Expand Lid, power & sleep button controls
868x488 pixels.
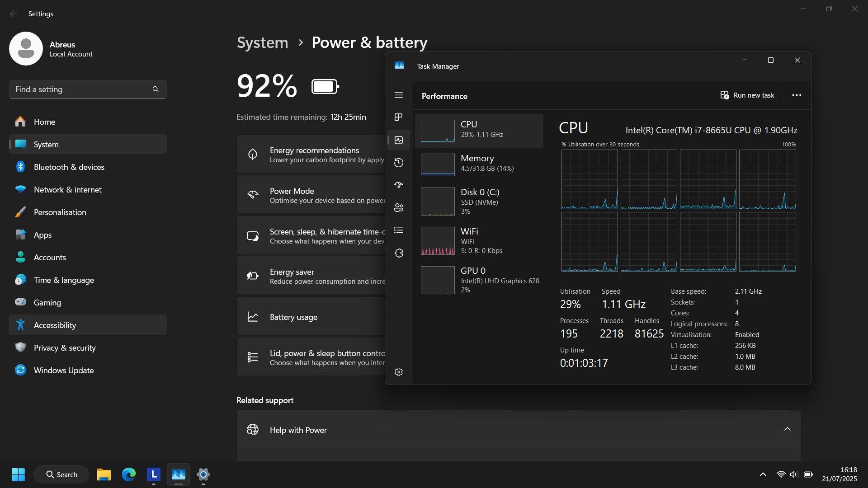(x=311, y=357)
